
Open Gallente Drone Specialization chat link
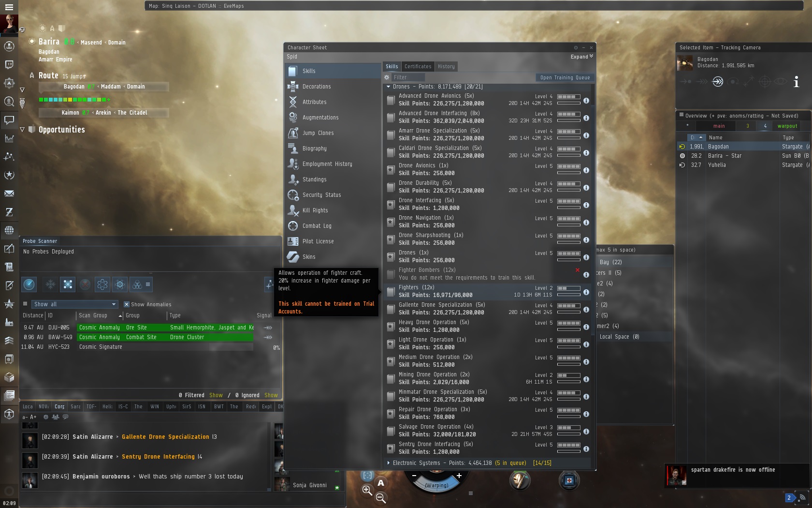166,437
